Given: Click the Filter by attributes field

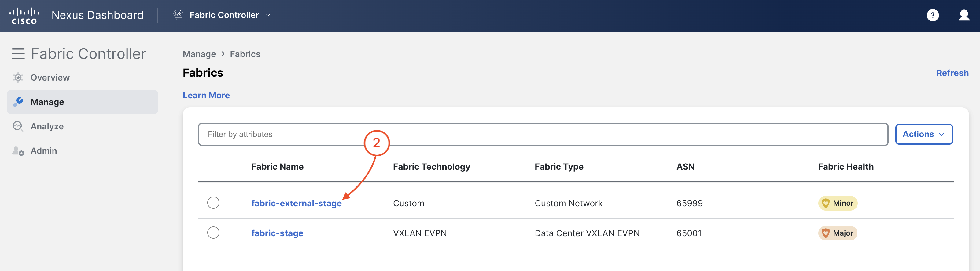Looking at the screenshot, I should tap(543, 134).
